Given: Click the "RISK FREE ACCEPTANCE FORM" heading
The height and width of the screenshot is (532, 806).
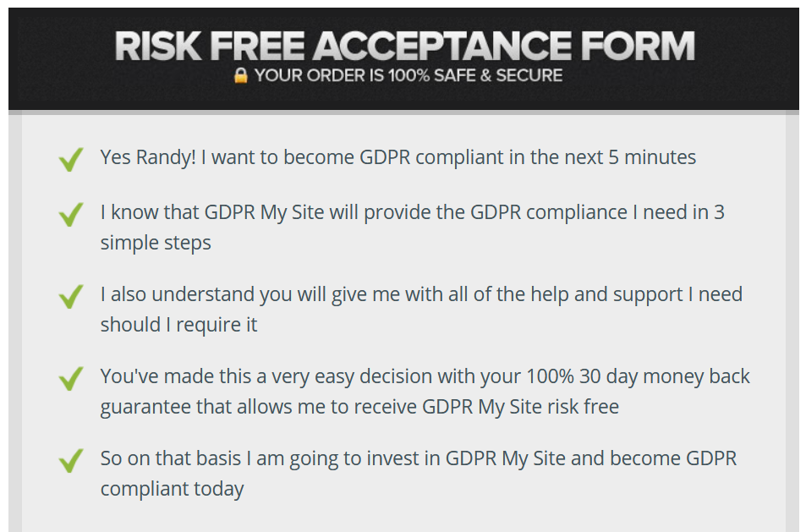Looking at the screenshot, I should coord(404,47).
